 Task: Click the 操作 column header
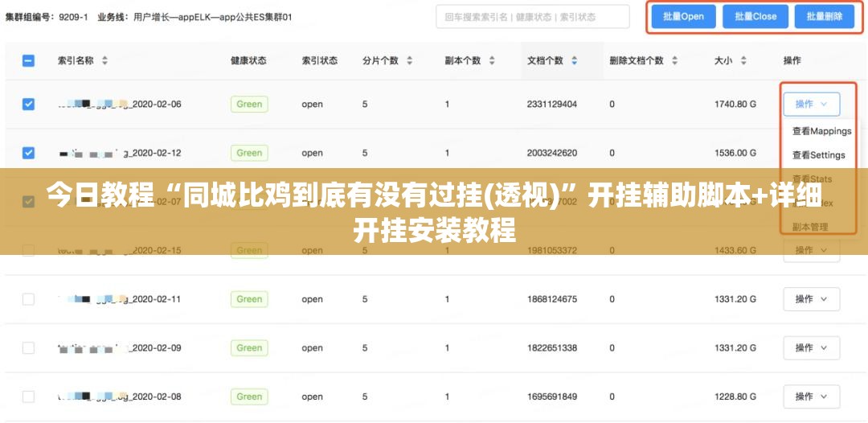tap(792, 61)
